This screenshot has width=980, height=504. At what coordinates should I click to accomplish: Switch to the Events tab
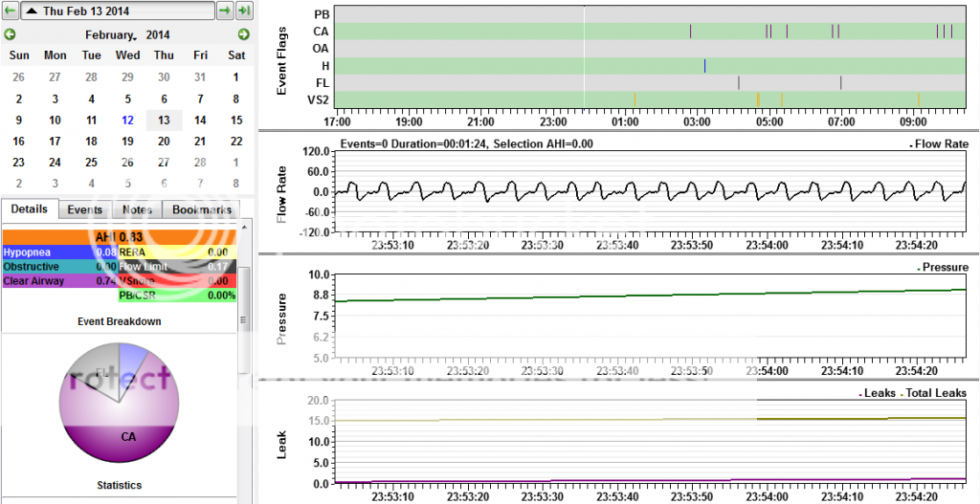(85, 209)
